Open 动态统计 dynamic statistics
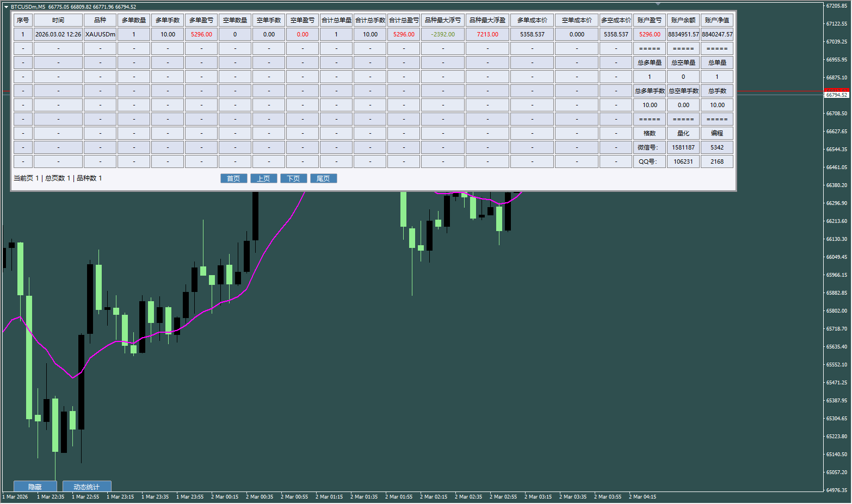 click(x=86, y=486)
